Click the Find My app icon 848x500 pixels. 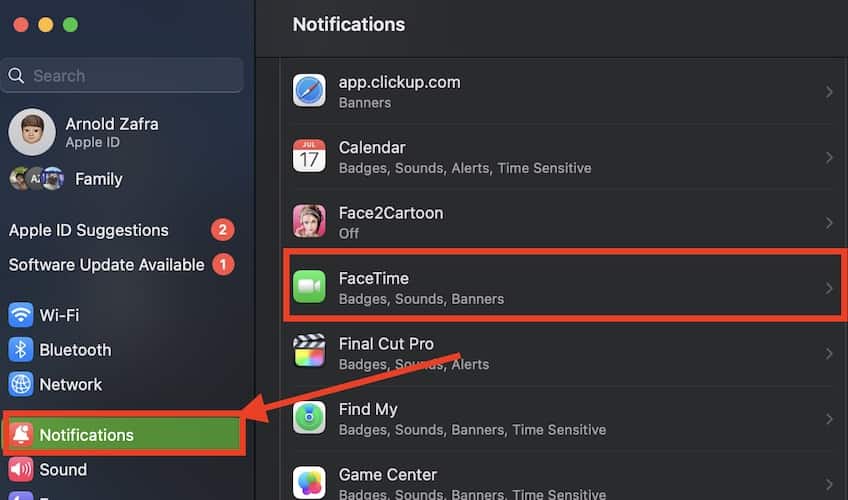[309, 418]
